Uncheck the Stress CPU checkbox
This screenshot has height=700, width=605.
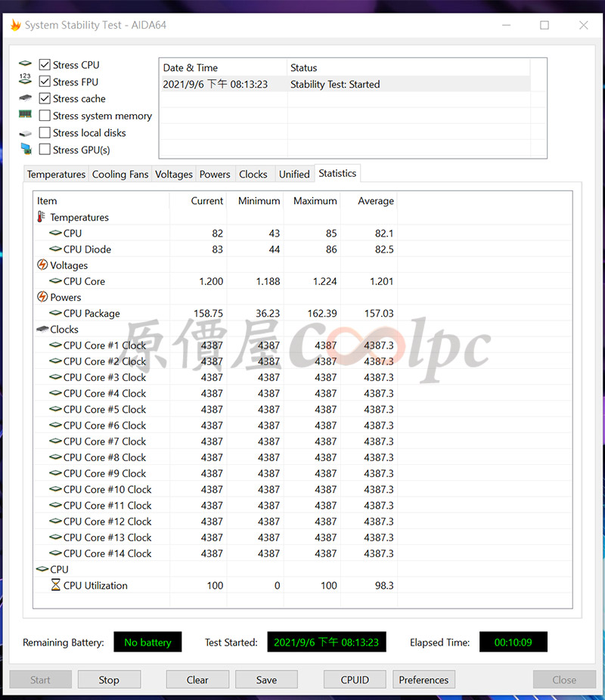[x=45, y=65]
